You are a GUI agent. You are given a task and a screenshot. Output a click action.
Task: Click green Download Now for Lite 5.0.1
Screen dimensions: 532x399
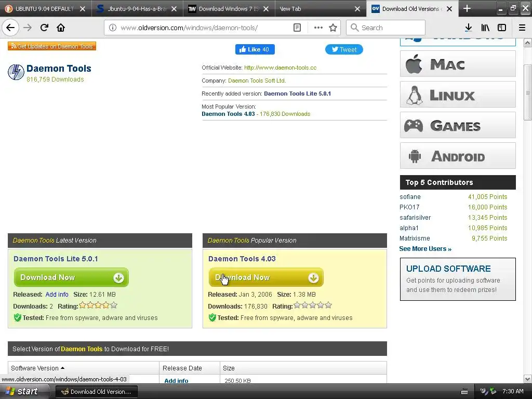click(71, 277)
